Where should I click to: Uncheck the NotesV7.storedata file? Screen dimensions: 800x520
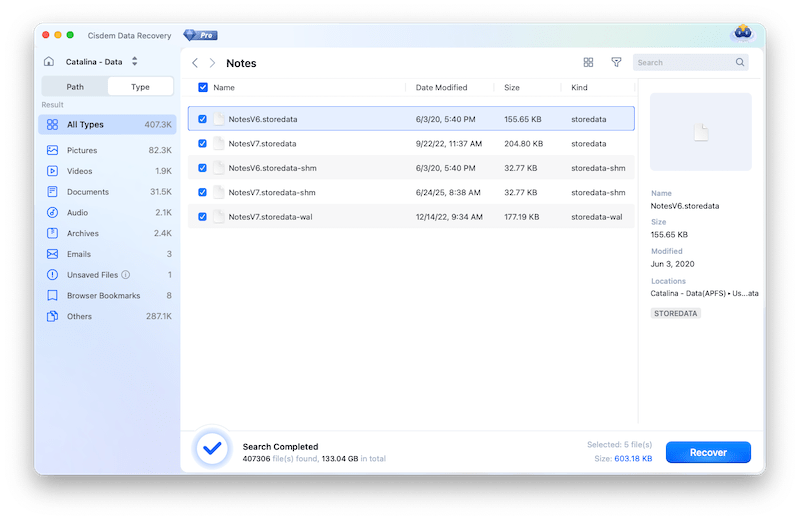203,143
